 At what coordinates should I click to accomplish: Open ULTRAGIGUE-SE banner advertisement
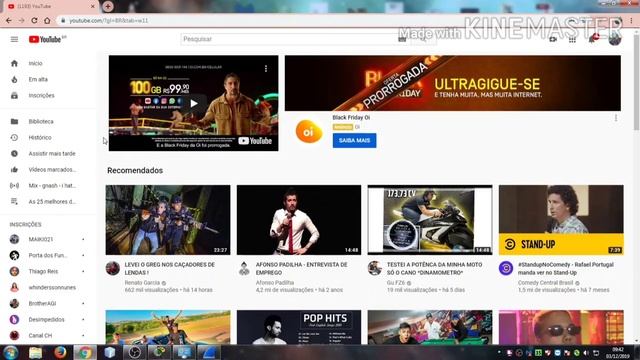453,83
